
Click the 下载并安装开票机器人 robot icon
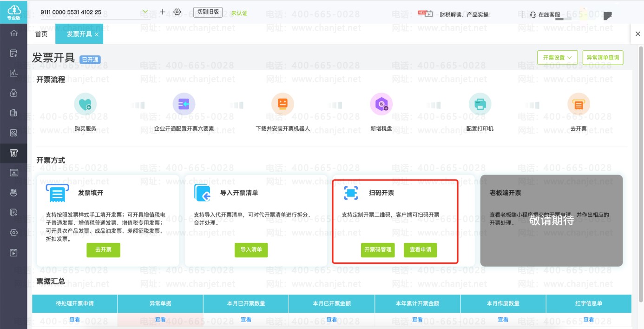click(283, 105)
